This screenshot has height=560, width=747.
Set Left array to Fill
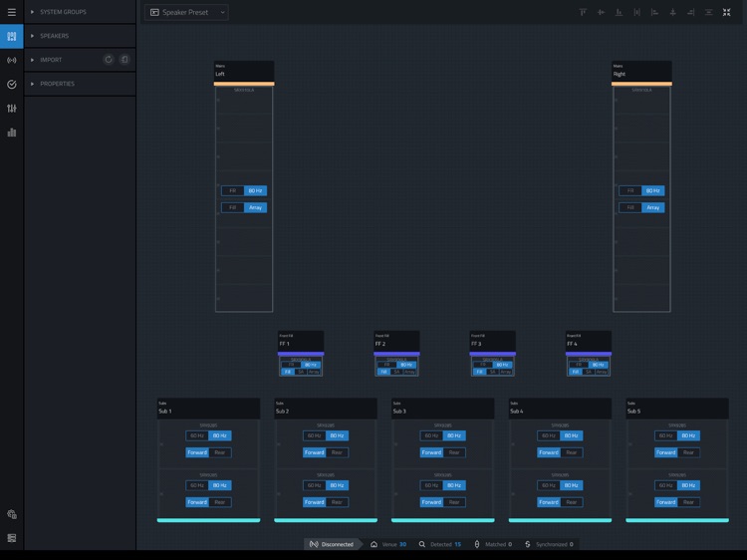click(232, 207)
